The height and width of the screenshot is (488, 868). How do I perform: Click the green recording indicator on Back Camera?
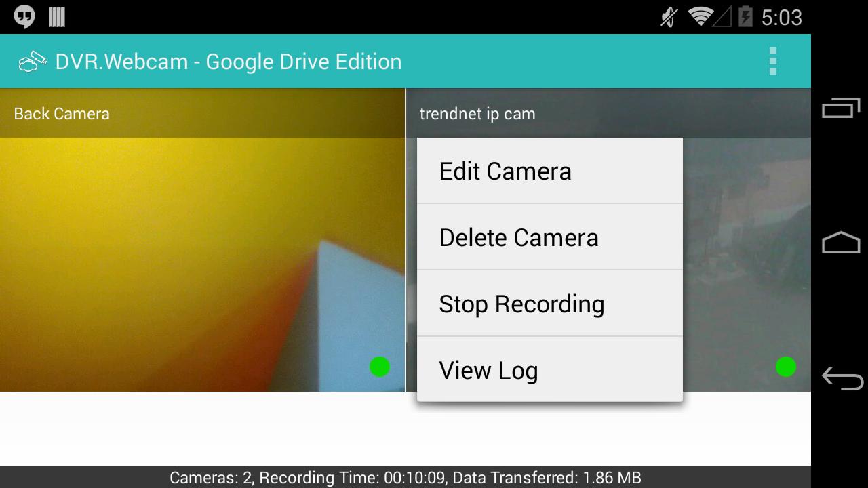coord(380,367)
